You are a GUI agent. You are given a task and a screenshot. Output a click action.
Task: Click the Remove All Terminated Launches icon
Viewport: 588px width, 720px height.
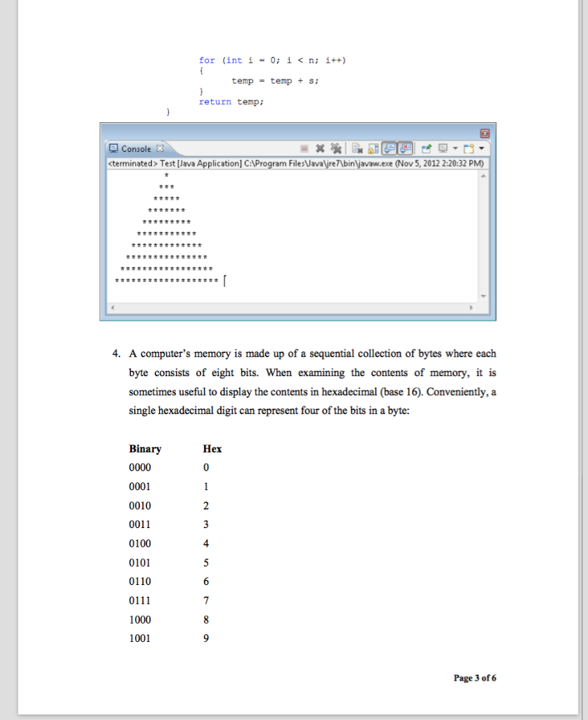(x=335, y=148)
